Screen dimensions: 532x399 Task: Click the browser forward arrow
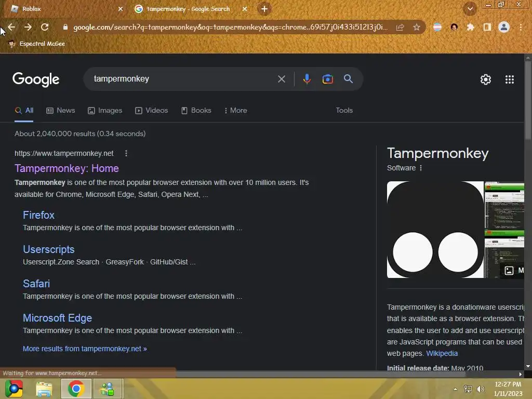coord(28,27)
